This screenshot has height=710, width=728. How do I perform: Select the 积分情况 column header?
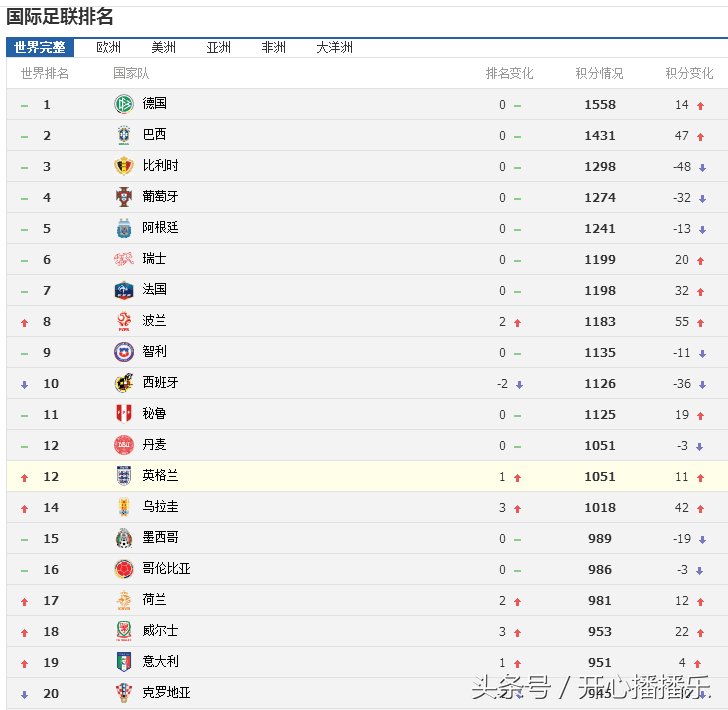(599, 73)
